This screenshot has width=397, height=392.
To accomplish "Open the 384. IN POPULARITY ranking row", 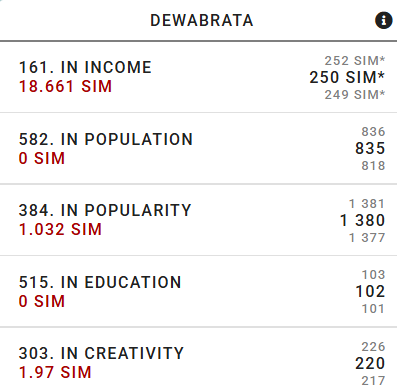I will pyautogui.click(x=198, y=220).
